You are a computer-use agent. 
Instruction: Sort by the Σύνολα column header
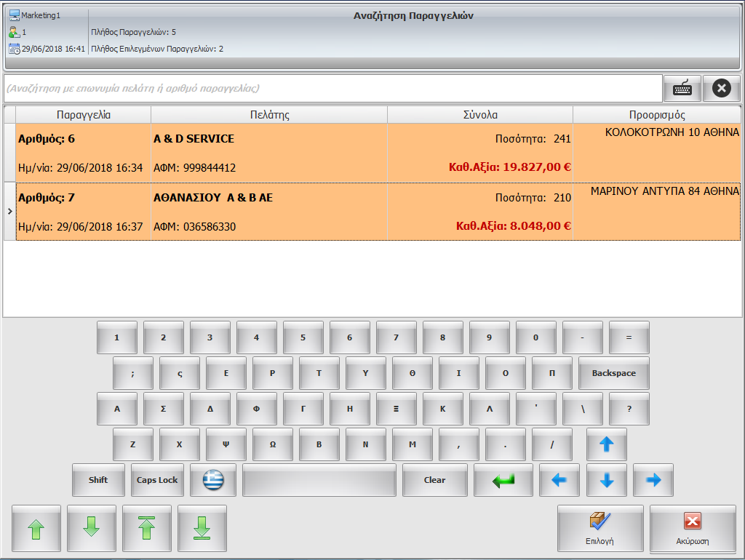coord(480,115)
